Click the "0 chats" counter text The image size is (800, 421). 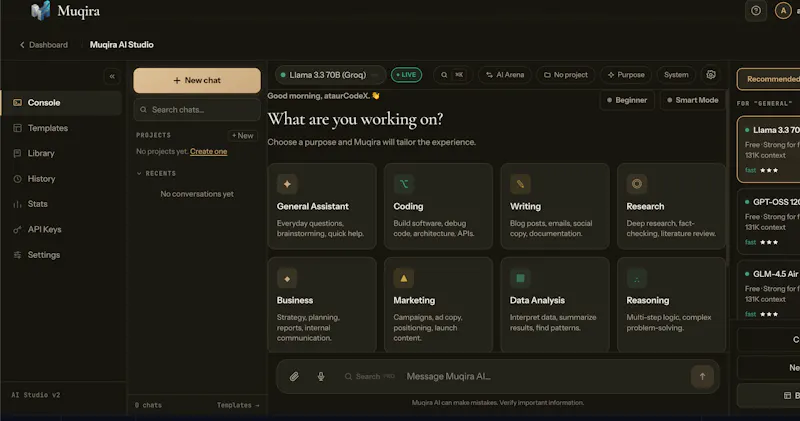[148, 405]
